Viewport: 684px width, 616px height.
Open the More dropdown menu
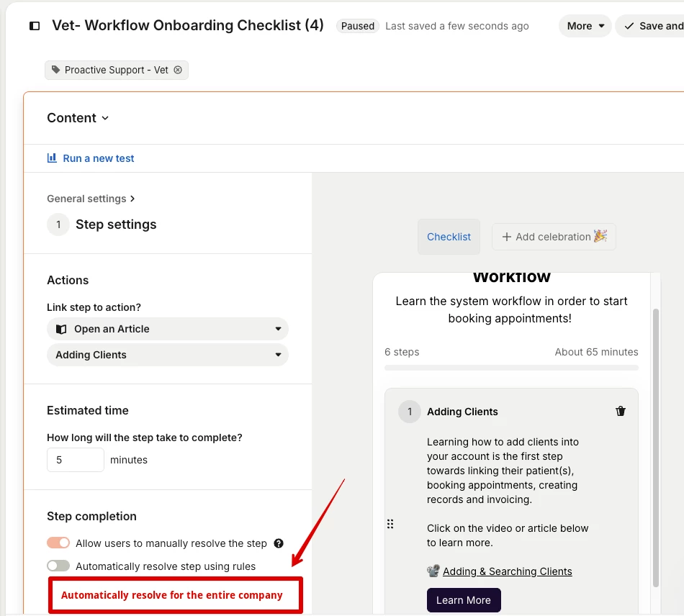click(585, 26)
